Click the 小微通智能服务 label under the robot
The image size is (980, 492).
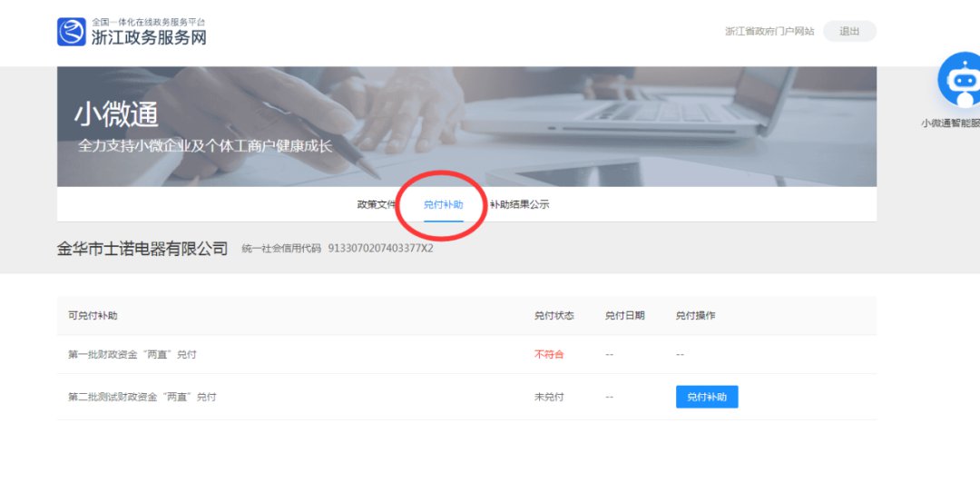[950, 123]
